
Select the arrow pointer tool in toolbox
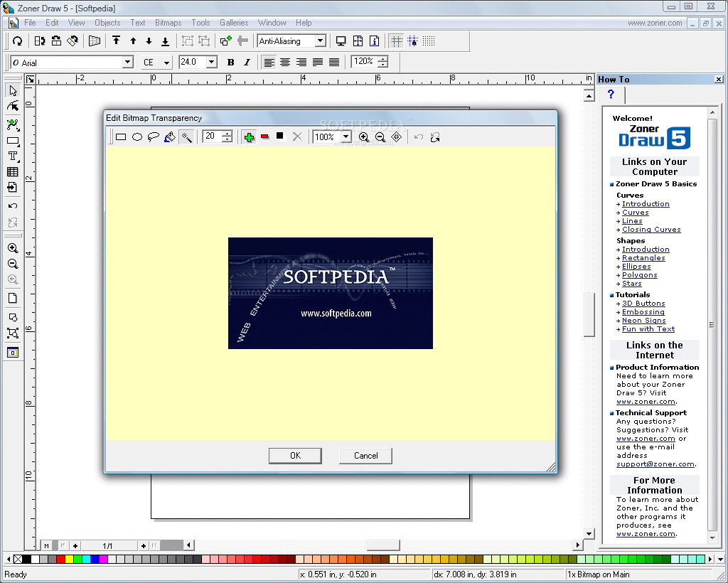(x=13, y=90)
